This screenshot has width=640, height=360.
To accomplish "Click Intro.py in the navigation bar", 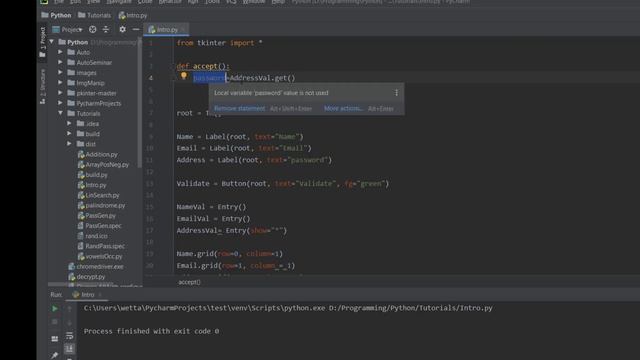I will pyautogui.click(x=133, y=16).
